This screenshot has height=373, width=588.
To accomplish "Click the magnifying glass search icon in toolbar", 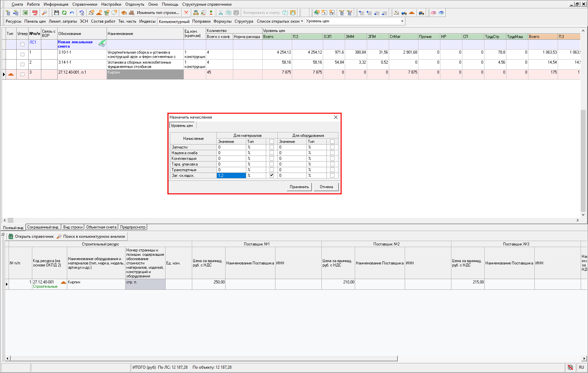I will coord(44,13).
